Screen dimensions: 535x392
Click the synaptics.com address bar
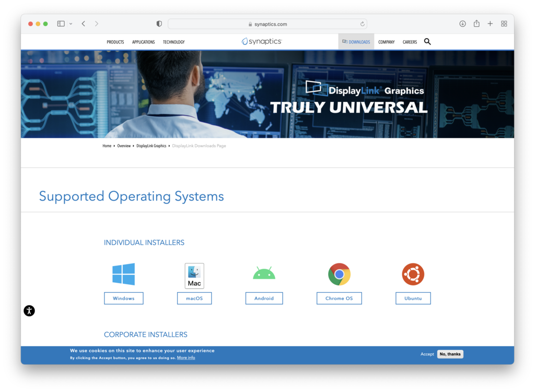point(267,24)
